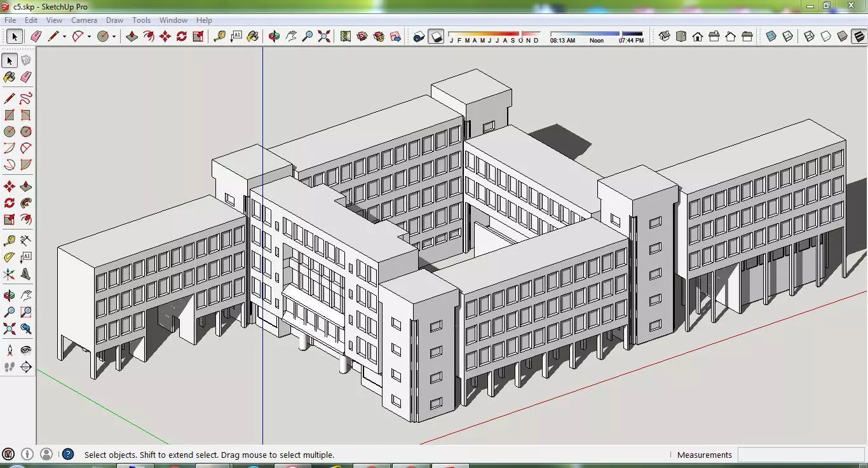The height and width of the screenshot is (468, 868).
Task: Open the Edit menu
Action: (x=31, y=20)
